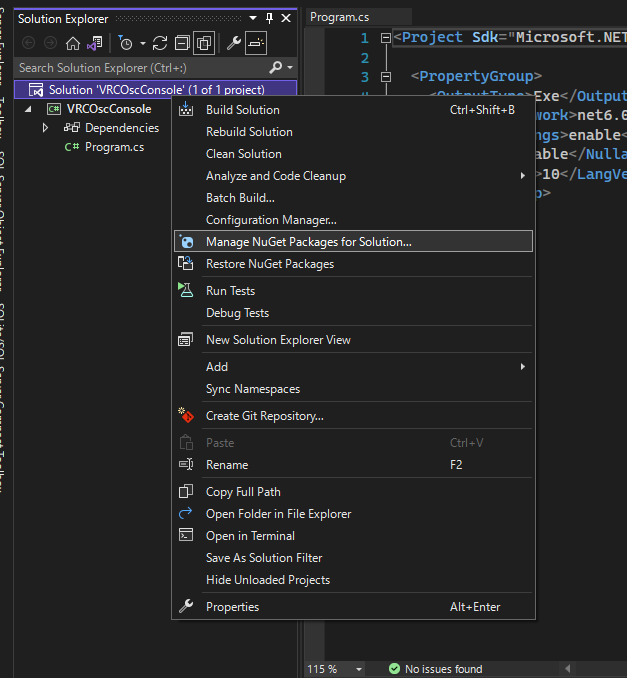Screen dimensions: 627x678
Task: Toggle Preview Selected Items button
Action: coord(256,43)
